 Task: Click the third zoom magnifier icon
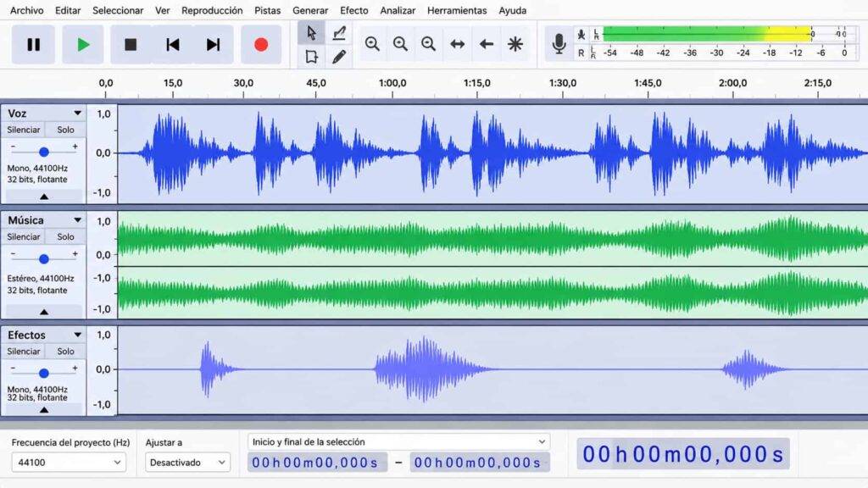point(428,44)
